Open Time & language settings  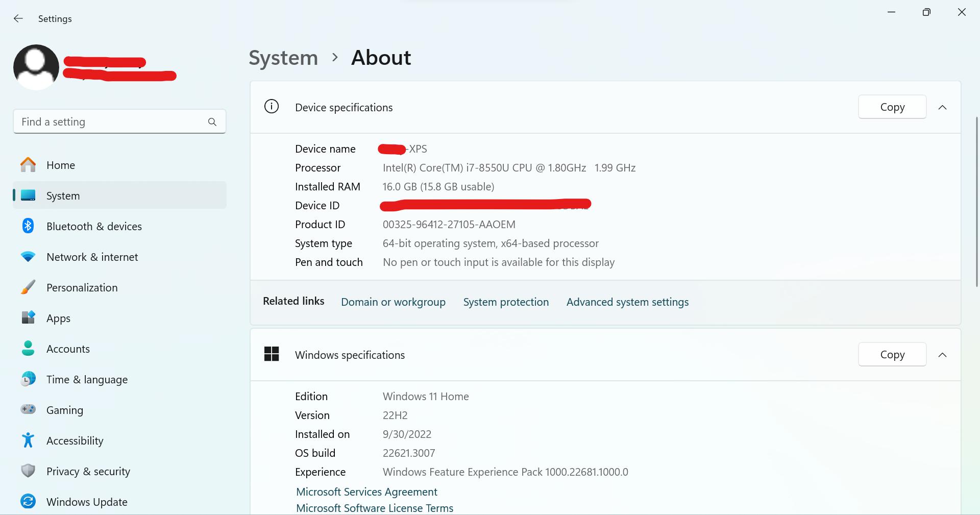tap(119, 379)
